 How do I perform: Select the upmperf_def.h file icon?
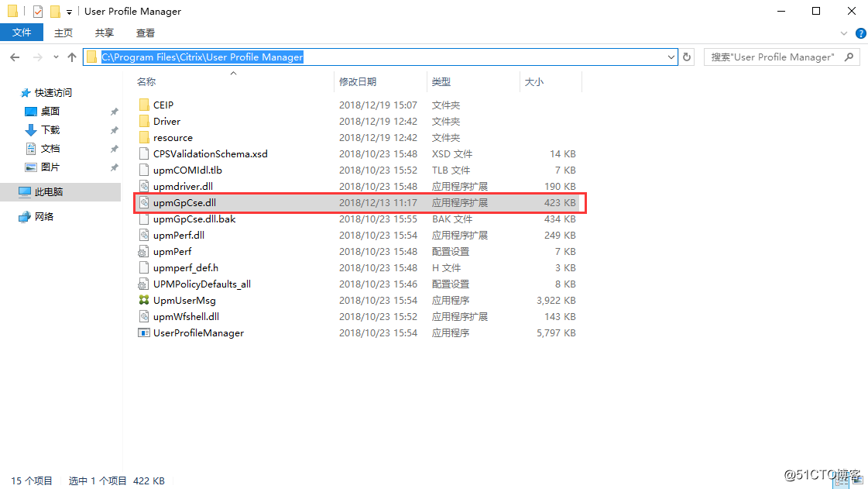144,267
